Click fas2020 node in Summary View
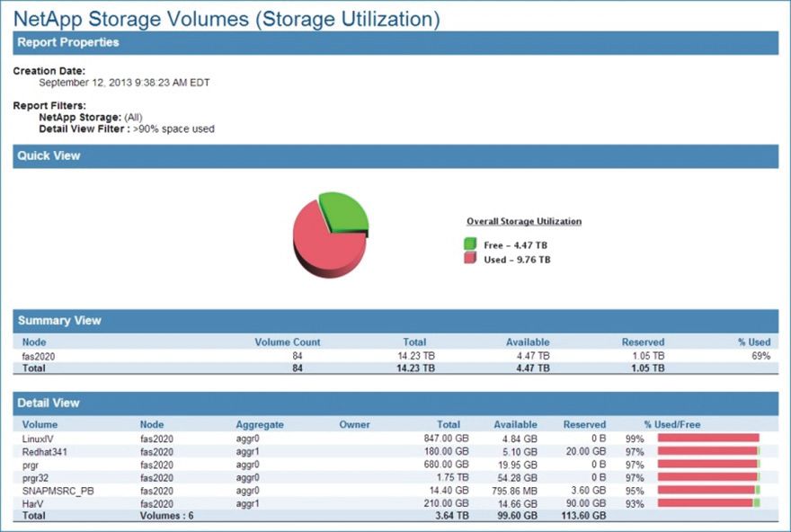The height and width of the screenshot is (532, 791). pos(39,356)
